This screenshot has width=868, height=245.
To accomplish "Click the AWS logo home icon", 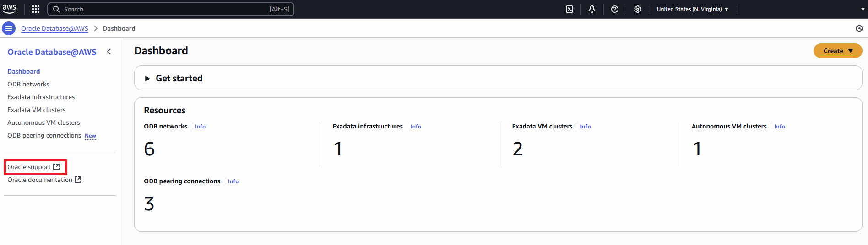I will [9, 9].
